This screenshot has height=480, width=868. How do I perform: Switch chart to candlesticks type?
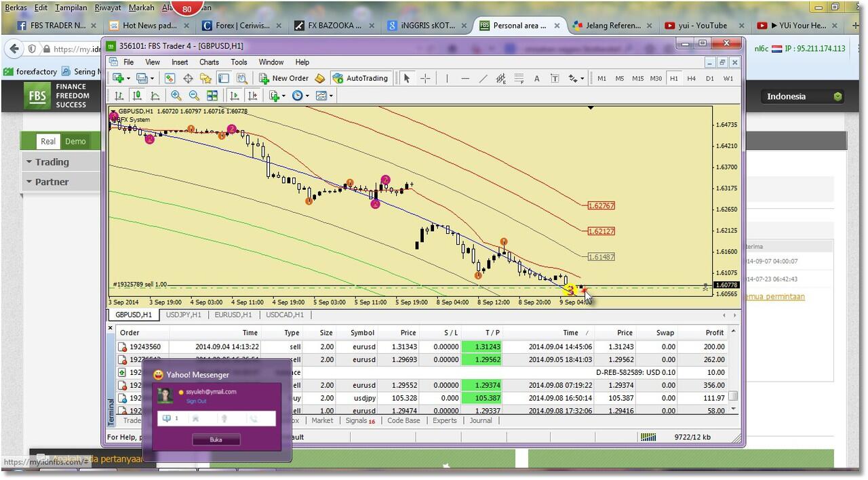click(137, 96)
